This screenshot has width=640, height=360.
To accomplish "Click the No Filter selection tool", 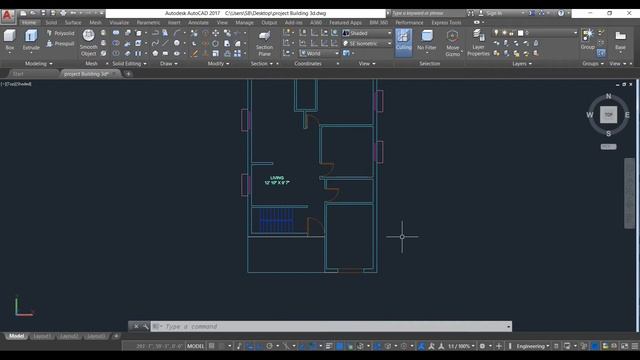I will (427, 41).
